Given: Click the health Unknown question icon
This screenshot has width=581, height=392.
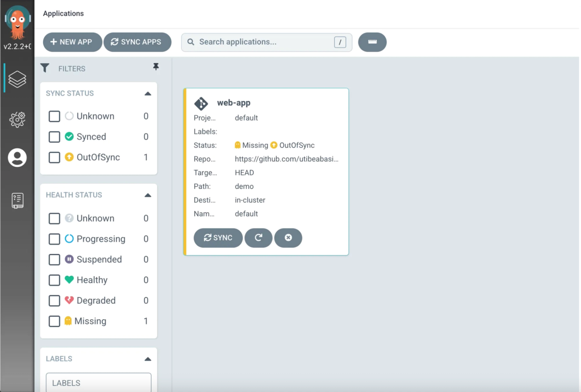Looking at the screenshot, I should tap(69, 218).
